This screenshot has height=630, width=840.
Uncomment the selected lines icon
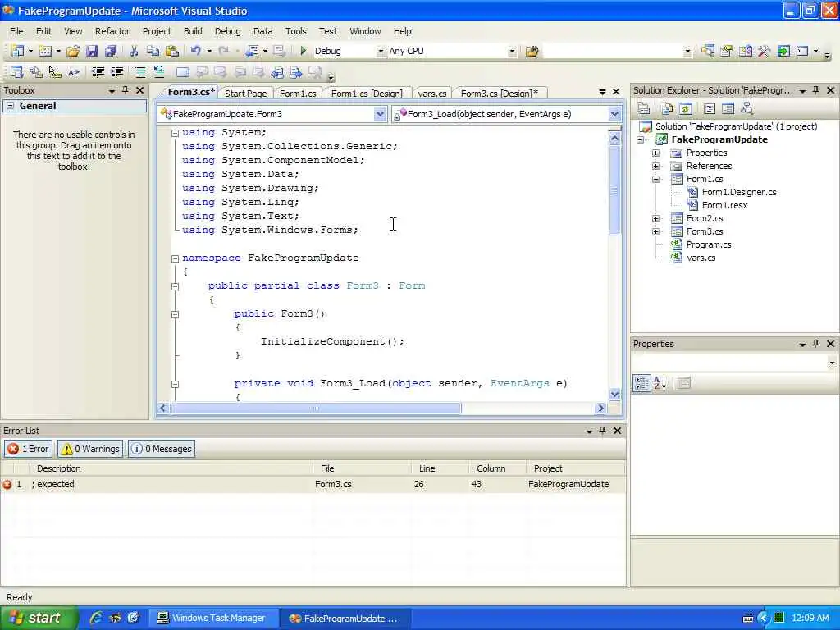[159, 72]
